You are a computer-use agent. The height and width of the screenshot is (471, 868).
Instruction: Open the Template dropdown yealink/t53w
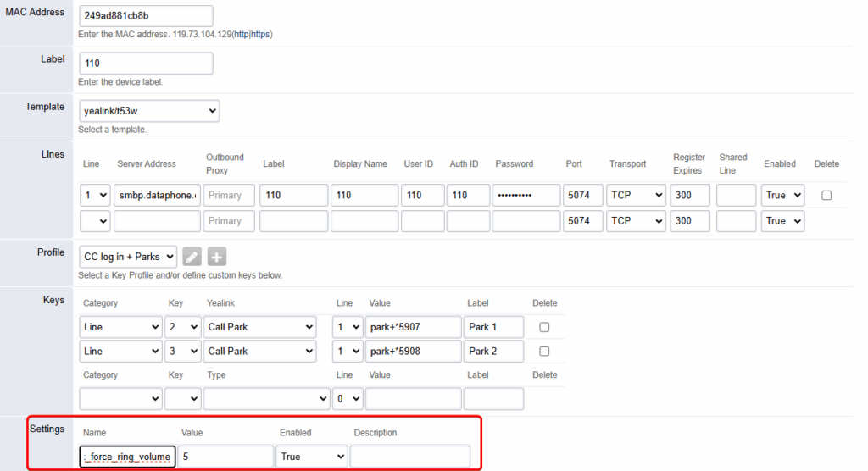[x=148, y=110]
